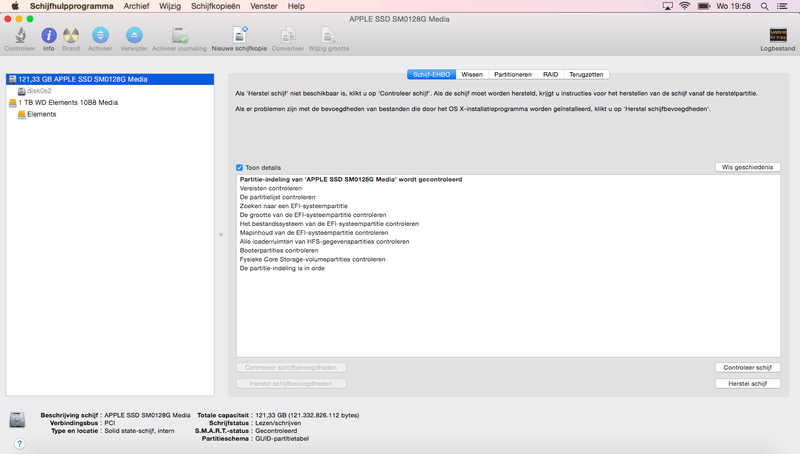Open the Venster menu

coord(264,6)
